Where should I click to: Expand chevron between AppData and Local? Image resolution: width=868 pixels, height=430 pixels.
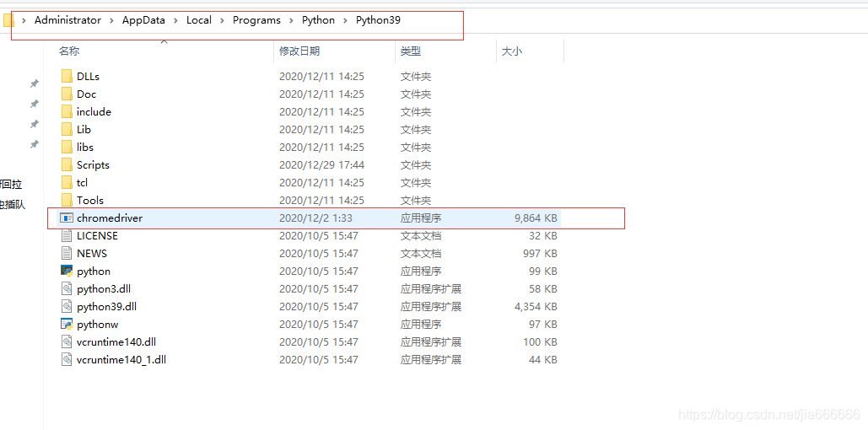point(176,20)
